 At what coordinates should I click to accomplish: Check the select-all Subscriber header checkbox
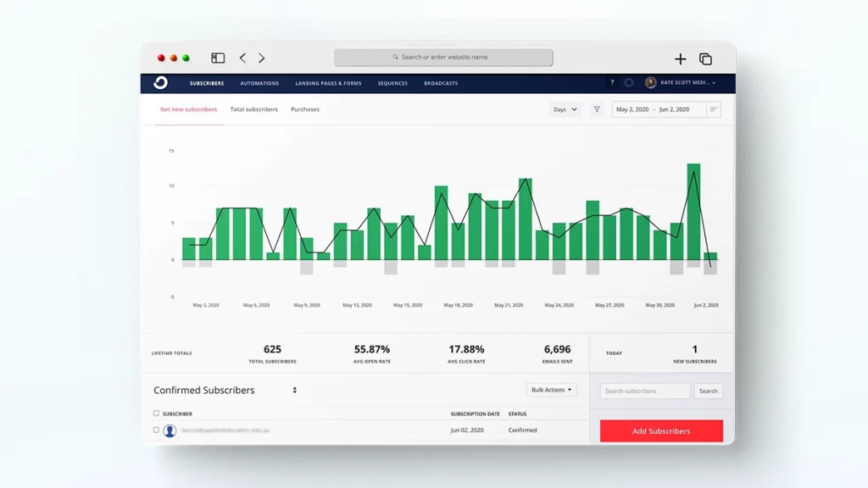pyautogui.click(x=156, y=413)
